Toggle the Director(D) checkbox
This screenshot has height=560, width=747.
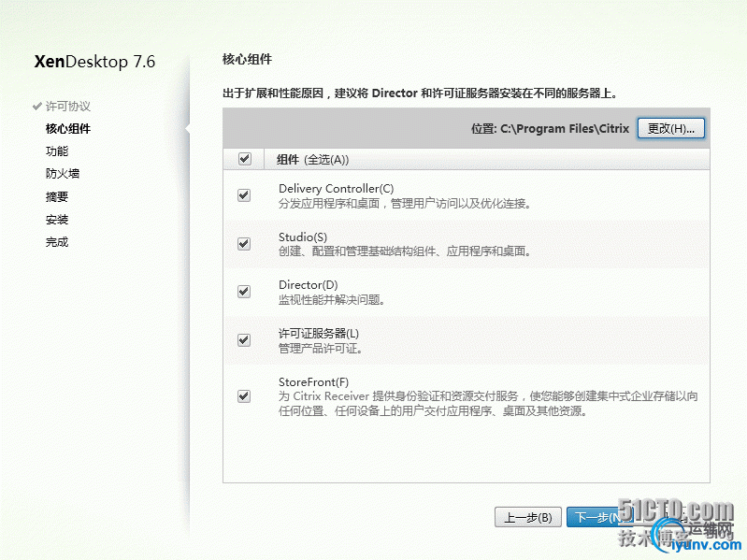pos(244,292)
